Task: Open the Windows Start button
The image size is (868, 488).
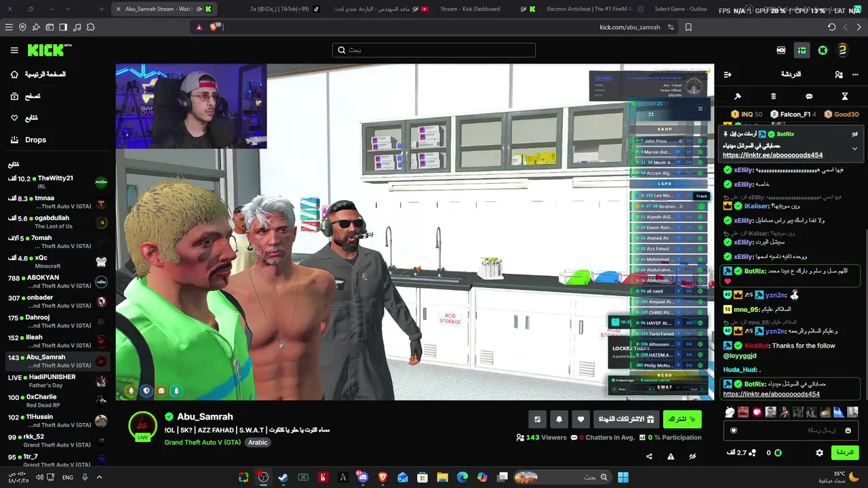Action: [623, 477]
